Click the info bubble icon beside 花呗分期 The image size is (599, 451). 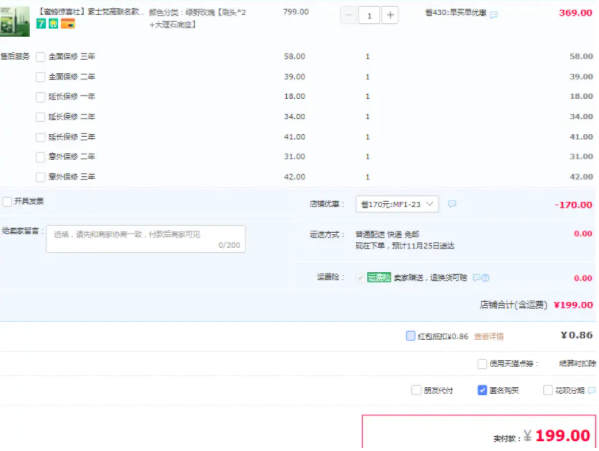(x=592, y=390)
